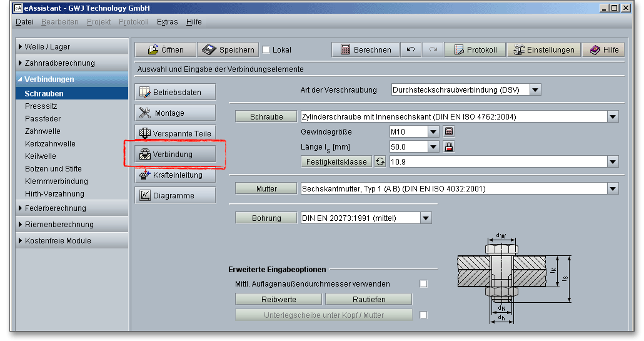Image resolution: width=644 pixels, height=341 pixels.
Task: Click the redo arrow icon
Action: 433,50
